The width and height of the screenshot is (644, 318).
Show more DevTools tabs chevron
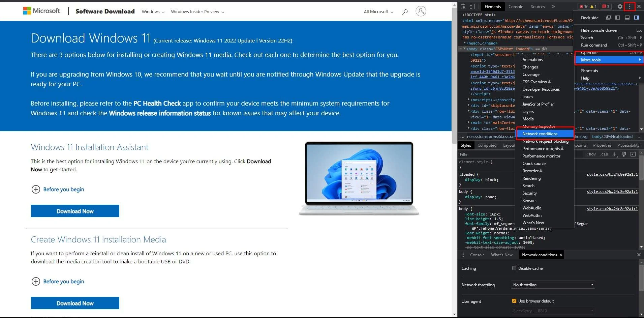coord(553,6)
